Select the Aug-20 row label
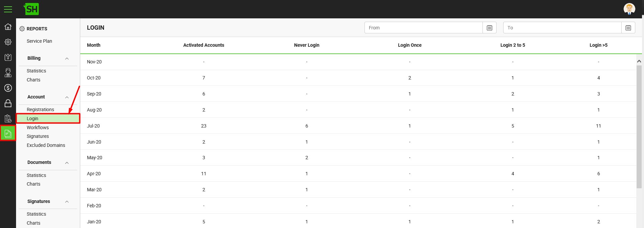This screenshot has width=644, height=228. tap(94, 110)
